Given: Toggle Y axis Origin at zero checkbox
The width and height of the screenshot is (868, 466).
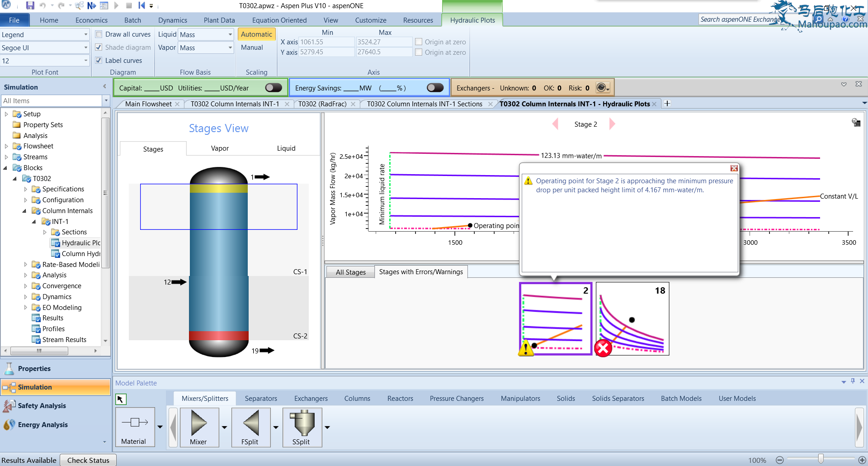Looking at the screenshot, I should point(419,52).
